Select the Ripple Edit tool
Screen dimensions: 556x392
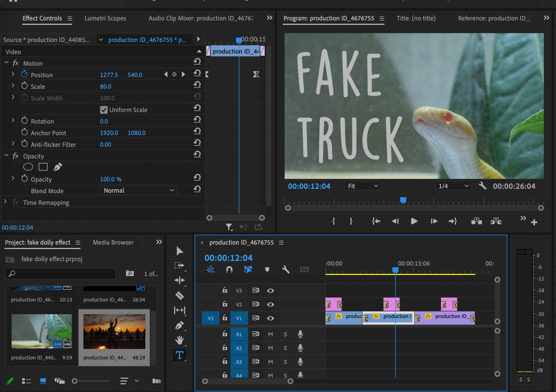point(180,280)
